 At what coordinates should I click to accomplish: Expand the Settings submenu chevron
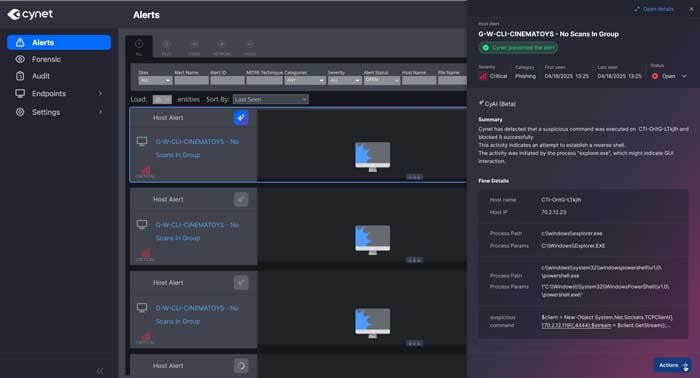[x=100, y=112]
